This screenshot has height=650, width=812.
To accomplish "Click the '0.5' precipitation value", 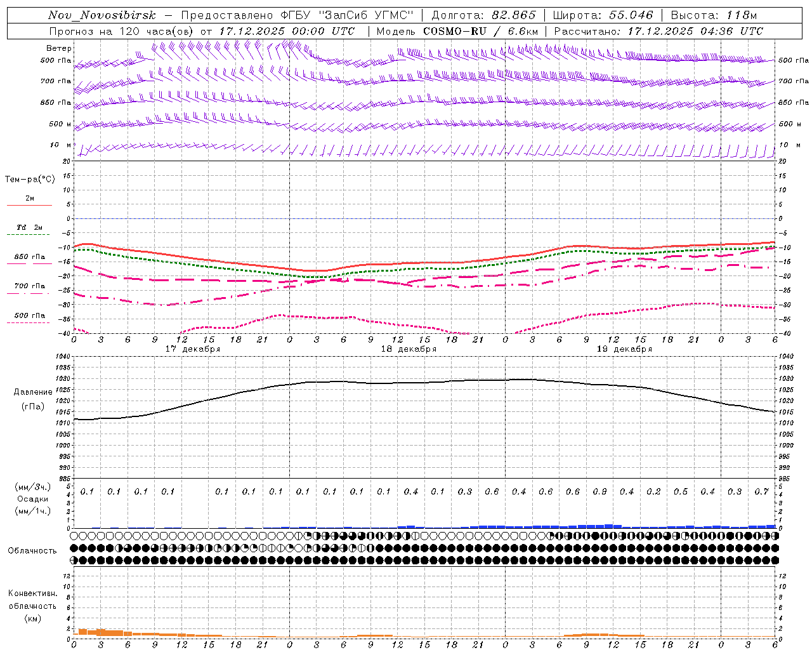I will tap(681, 491).
